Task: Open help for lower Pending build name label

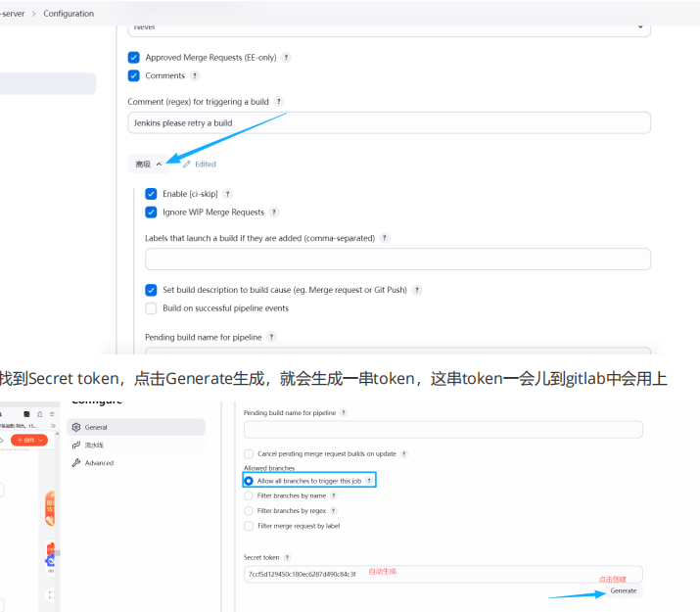Action: [344, 412]
